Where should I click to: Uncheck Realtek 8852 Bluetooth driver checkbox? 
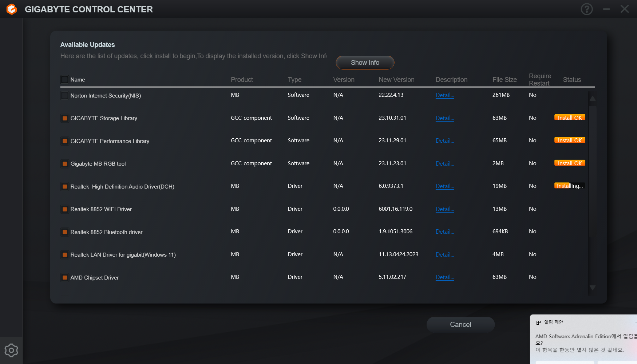coord(65,232)
